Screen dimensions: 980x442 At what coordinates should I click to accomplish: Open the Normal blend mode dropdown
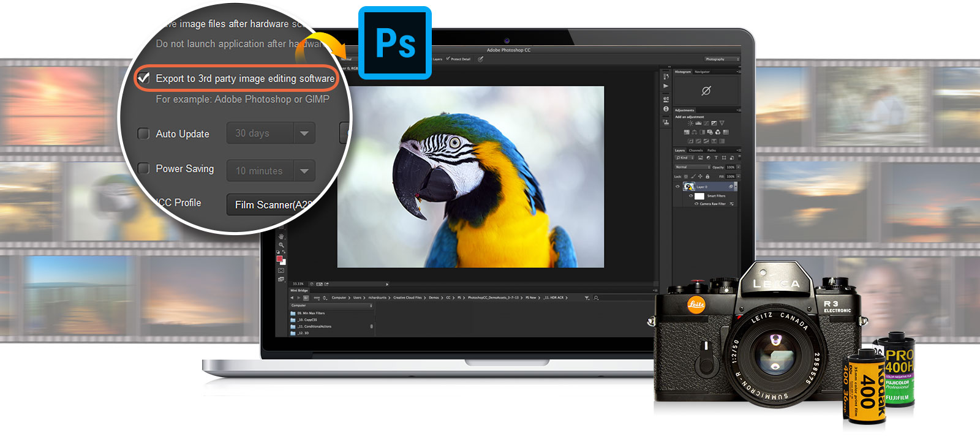693,167
